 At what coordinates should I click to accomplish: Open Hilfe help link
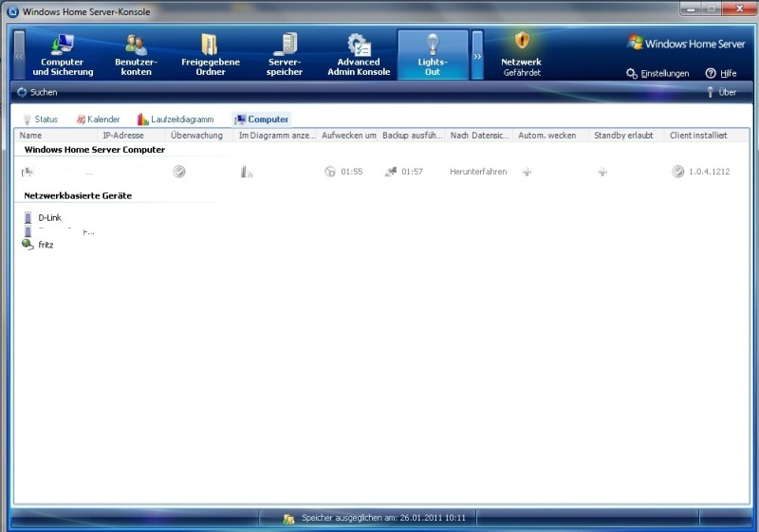click(721, 74)
